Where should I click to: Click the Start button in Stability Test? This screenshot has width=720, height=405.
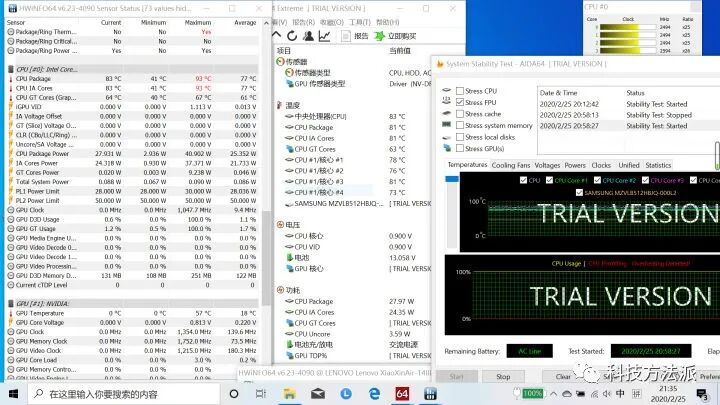pyautogui.click(x=456, y=377)
